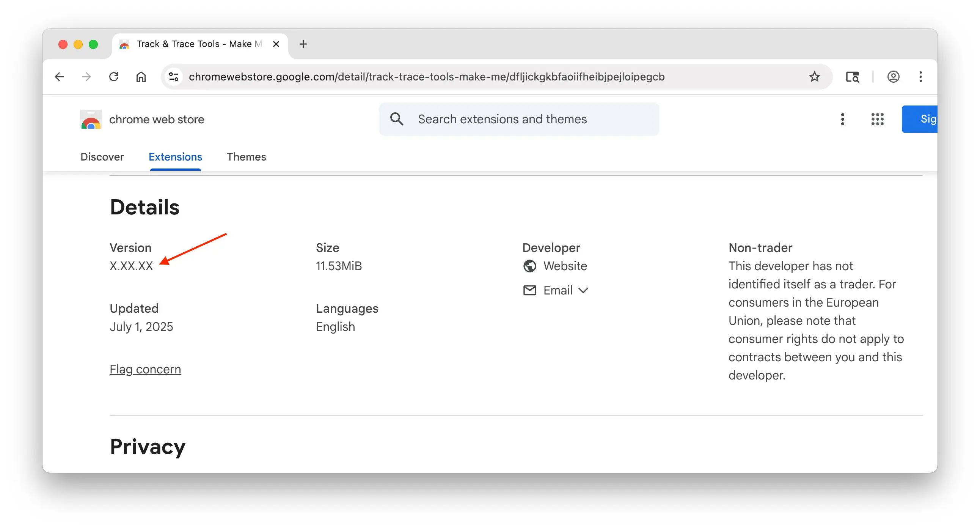Click the envelope icon beside Email
980x529 pixels.
[x=529, y=290]
